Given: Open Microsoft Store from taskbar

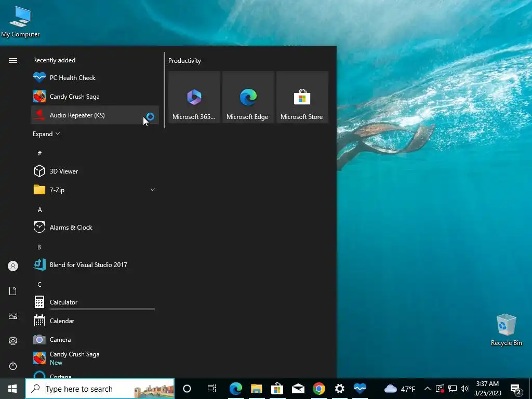Looking at the screenshot, I should (x=277, y=389).
